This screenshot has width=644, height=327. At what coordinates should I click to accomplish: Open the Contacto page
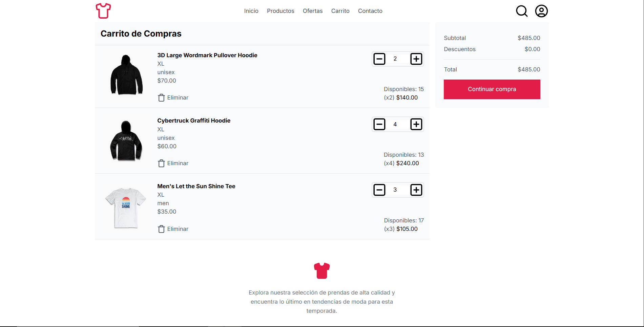click(370, 11)
